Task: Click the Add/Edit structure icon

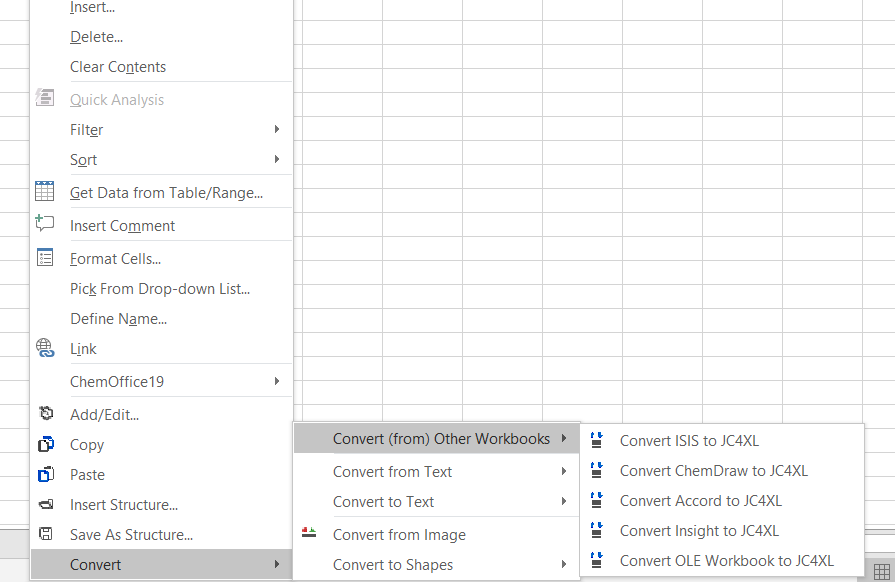Action: [x=45, y=414]
